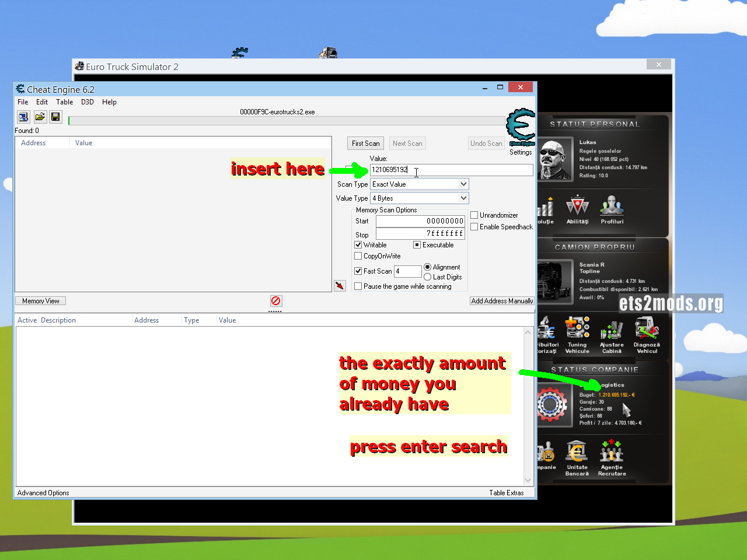Click the Value input field
747x560 pixels.
coord(451,170)
